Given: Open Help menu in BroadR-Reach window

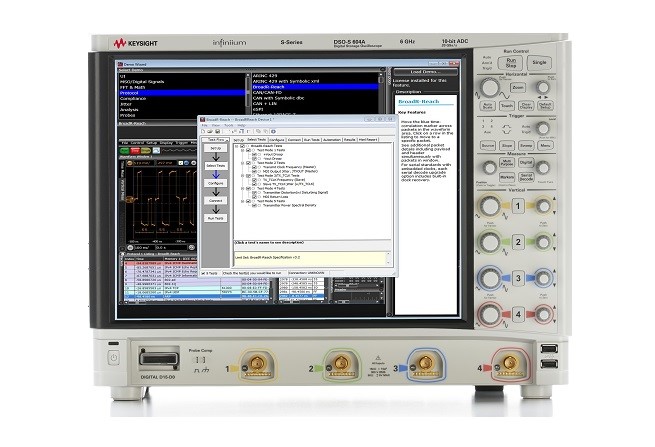Looking at the screenshot, I should pyautogui.click(x=241, y=125).
